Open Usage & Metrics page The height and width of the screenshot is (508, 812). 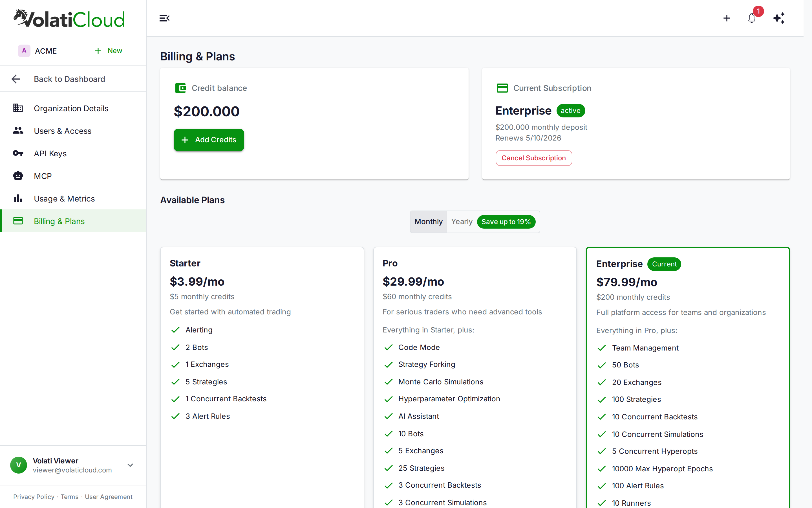point(73,198)
